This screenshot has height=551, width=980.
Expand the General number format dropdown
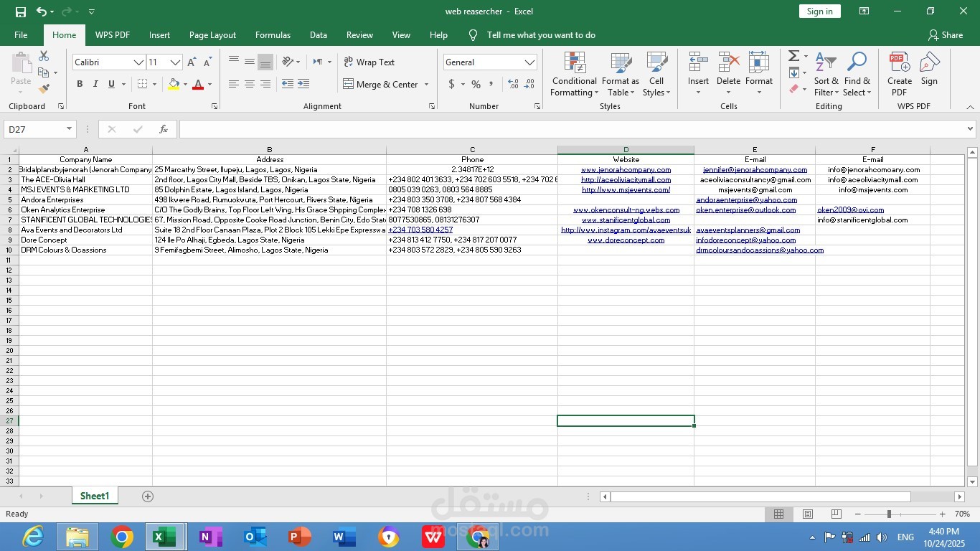click(529, 62)
